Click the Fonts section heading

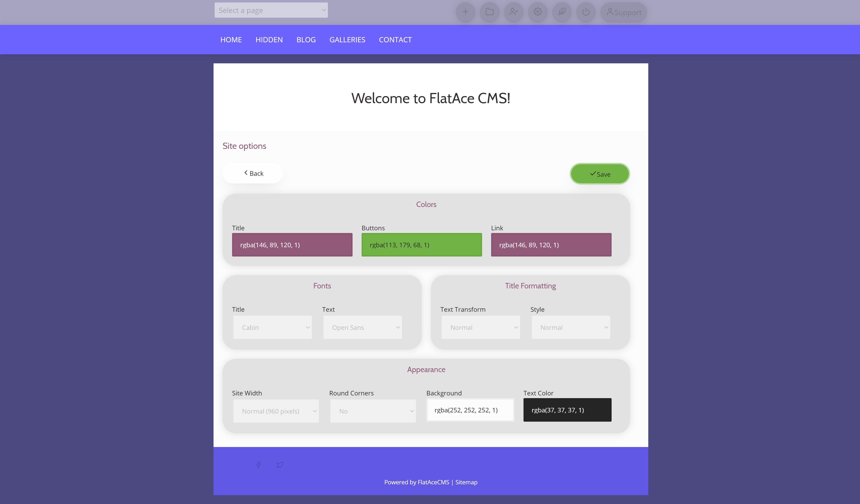[322, 286]
